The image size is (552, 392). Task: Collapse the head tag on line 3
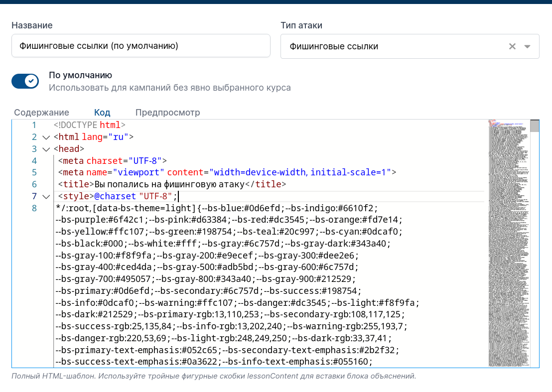(x=46, y=149)
